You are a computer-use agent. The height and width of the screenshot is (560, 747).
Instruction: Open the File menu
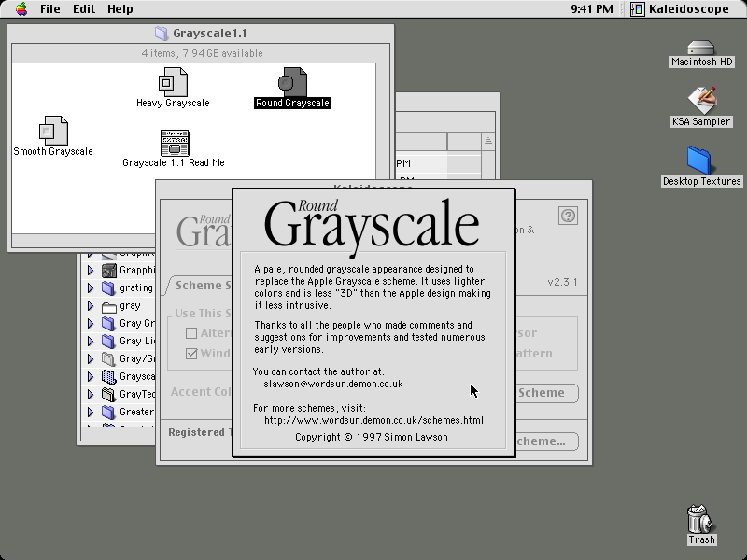click(x=50, y=9)
